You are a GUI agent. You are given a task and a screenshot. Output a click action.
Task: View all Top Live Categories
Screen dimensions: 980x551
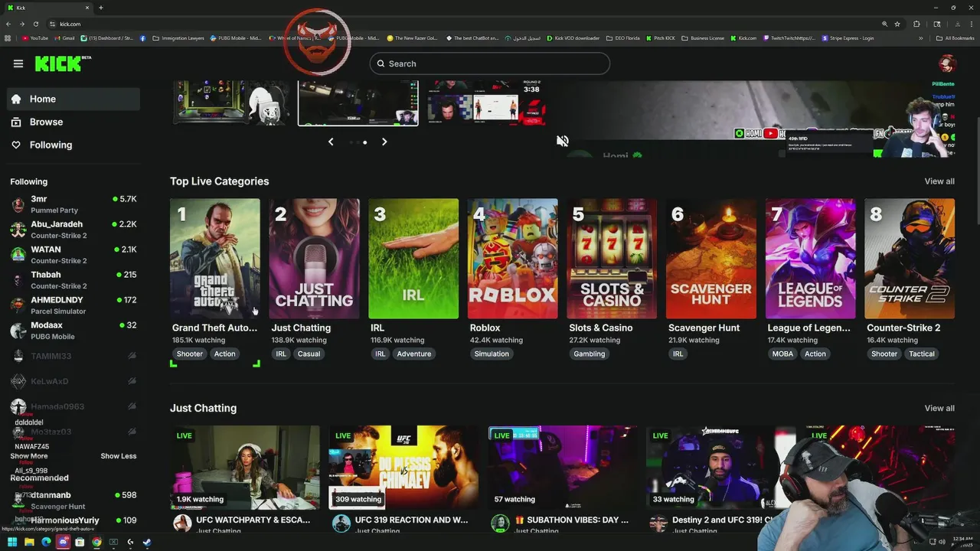(x=939, y=181)
